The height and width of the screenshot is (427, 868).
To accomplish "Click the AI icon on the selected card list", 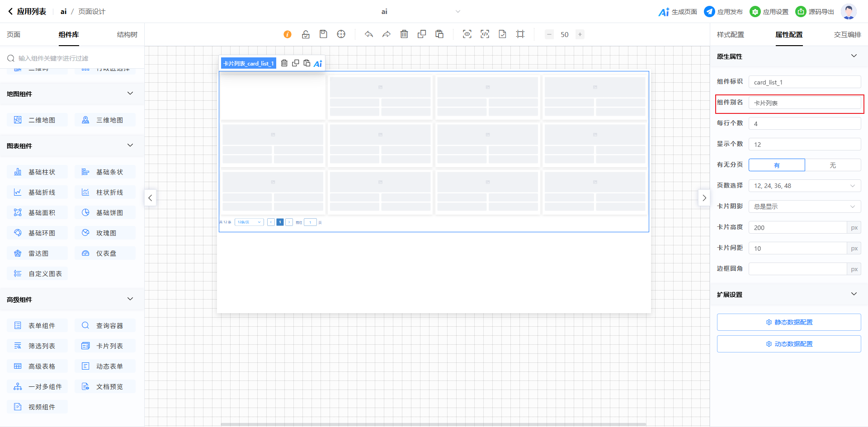I will click(318, 63).
